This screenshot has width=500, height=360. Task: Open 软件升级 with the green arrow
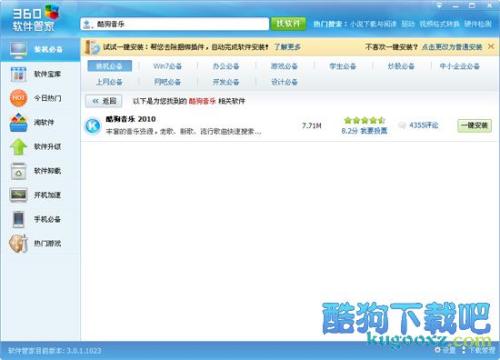click(x=40, y=147)
